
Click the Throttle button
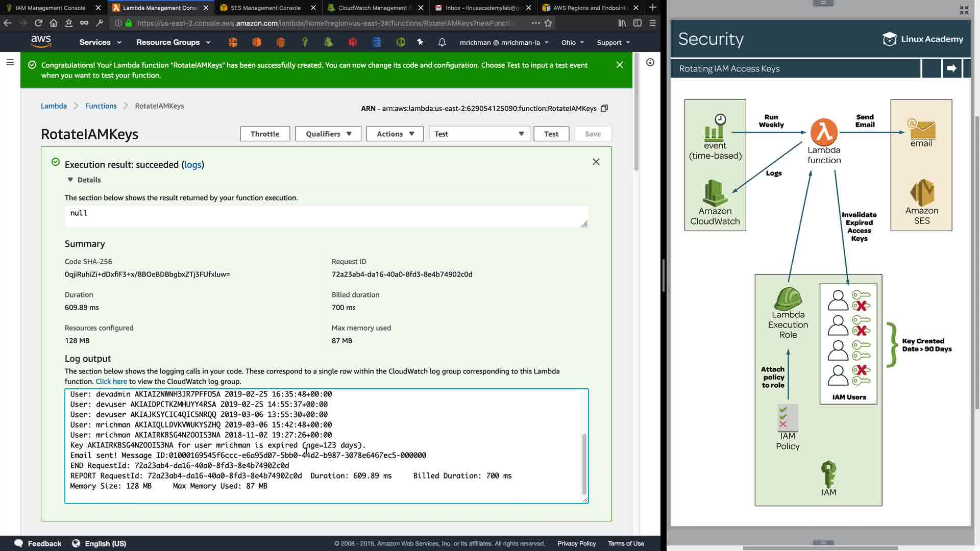[x=264, y=134]
